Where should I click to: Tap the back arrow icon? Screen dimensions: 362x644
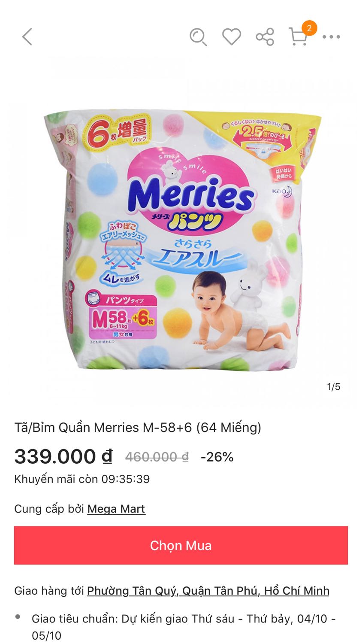[27, 36]
